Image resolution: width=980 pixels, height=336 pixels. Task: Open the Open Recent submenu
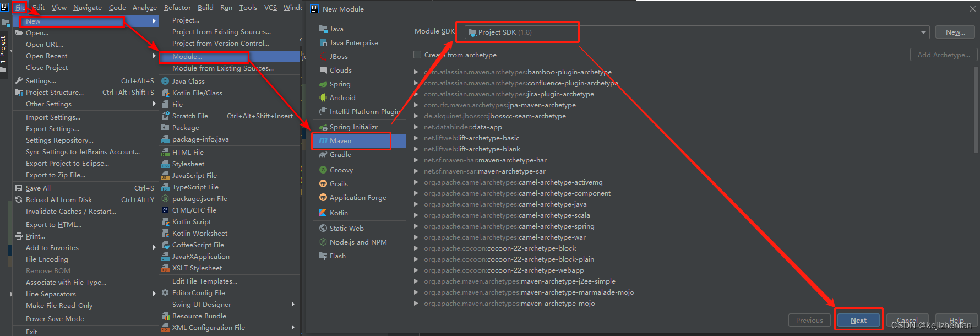click(86, 56)
